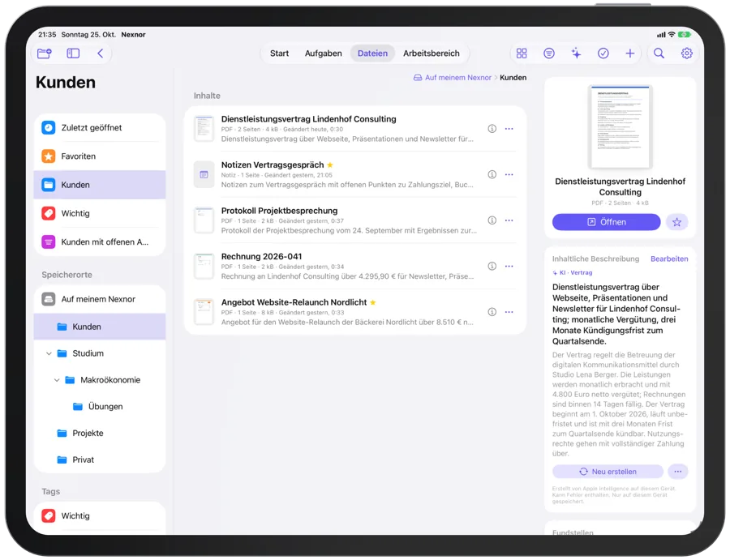Screen dimensions: 730x560
Task: Select Dienstleistungsvertrag Lindenhof Consulting file title
Action: 309,119
